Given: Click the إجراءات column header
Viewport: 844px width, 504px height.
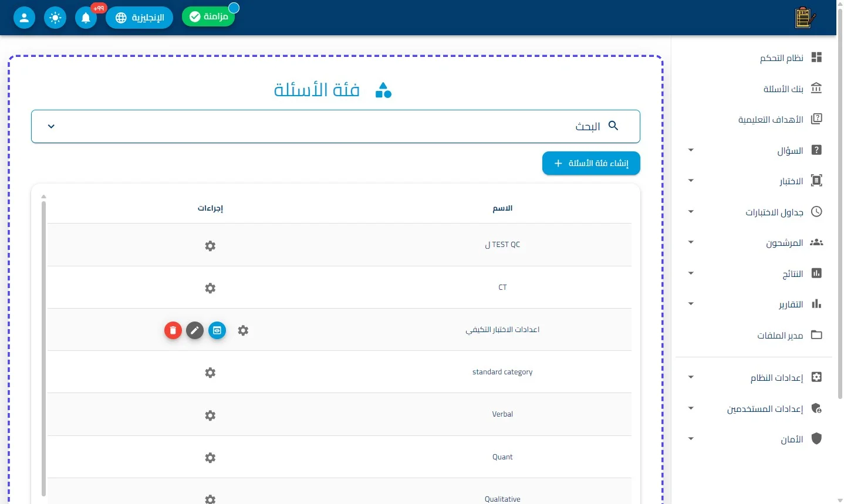Looking at the screenshot, I should (x=210, y=208).
